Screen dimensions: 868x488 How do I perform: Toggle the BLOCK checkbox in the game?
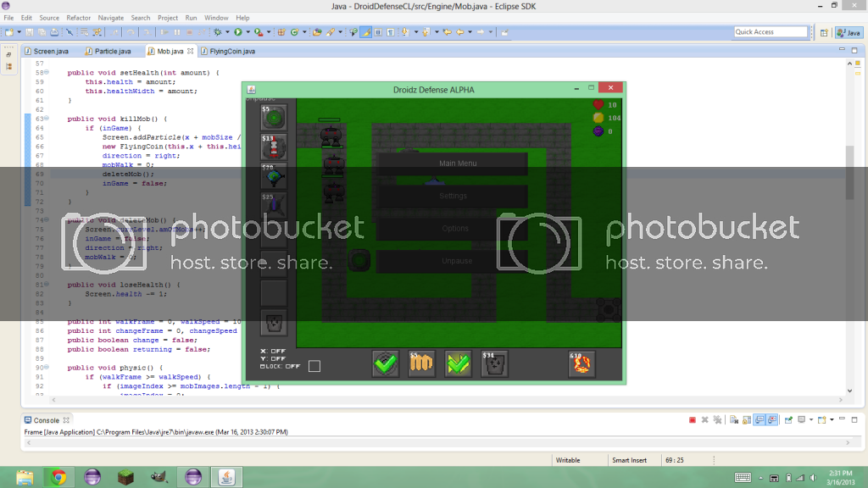pyautogui.click(x=314, y=366)
